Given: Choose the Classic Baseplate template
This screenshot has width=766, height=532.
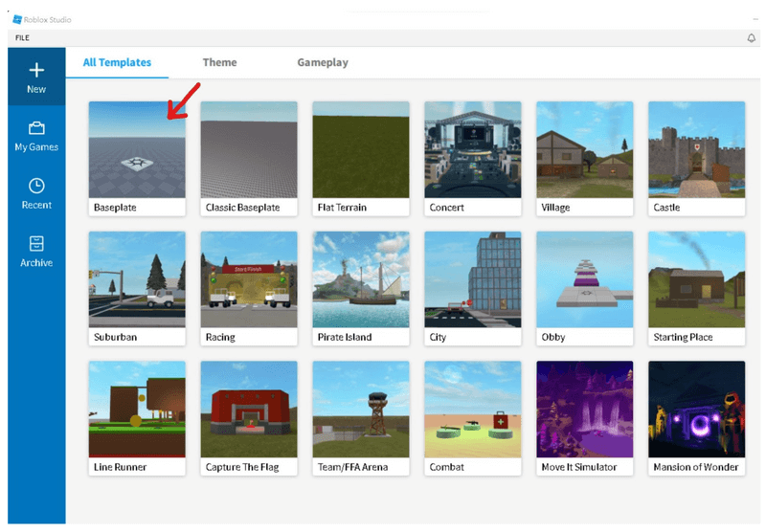Looking at the screenshot, I should tap(249, 149).
